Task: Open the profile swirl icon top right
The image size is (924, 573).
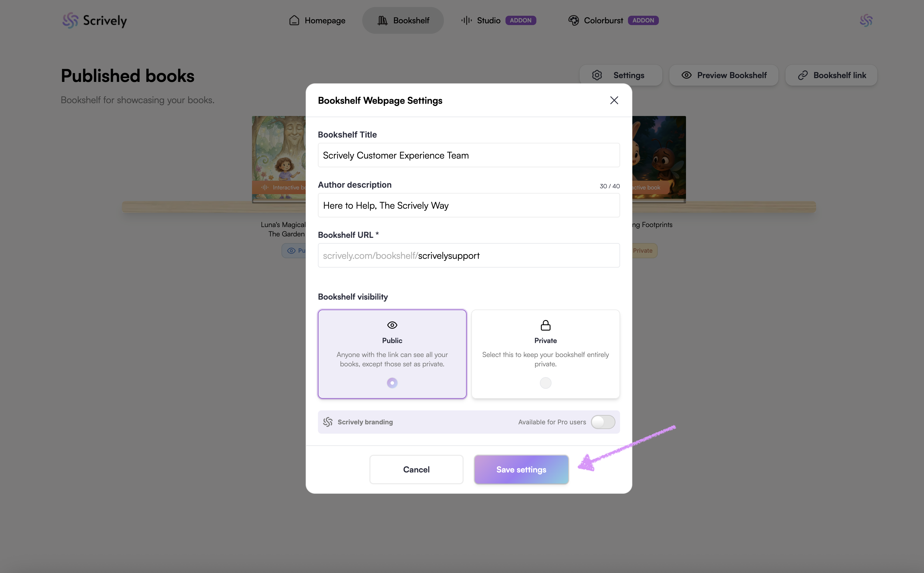Action: 866,20
